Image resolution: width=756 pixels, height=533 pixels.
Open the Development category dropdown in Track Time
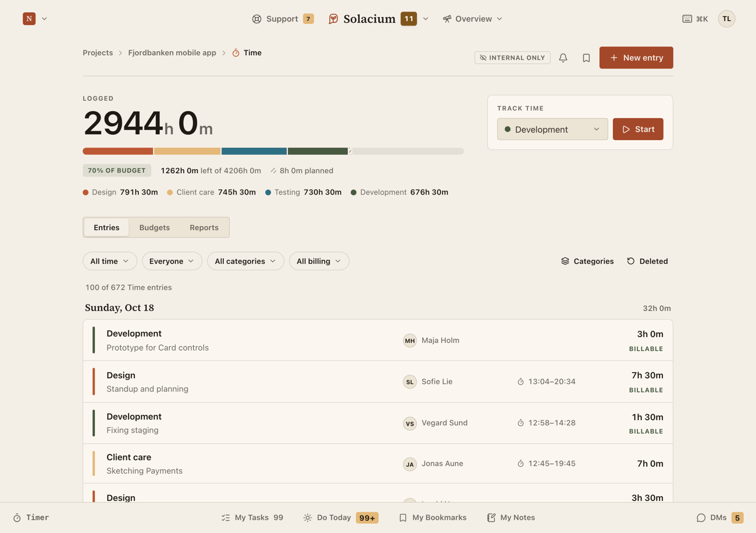[552, 129]
